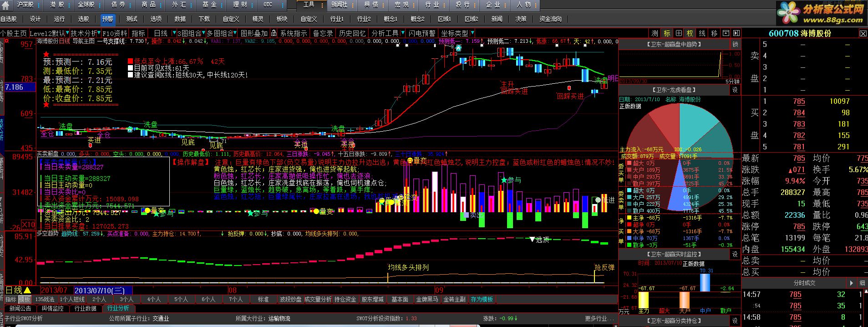
Task: Open 设 settings for 龙虎看盘 panel
Action: 735,90
